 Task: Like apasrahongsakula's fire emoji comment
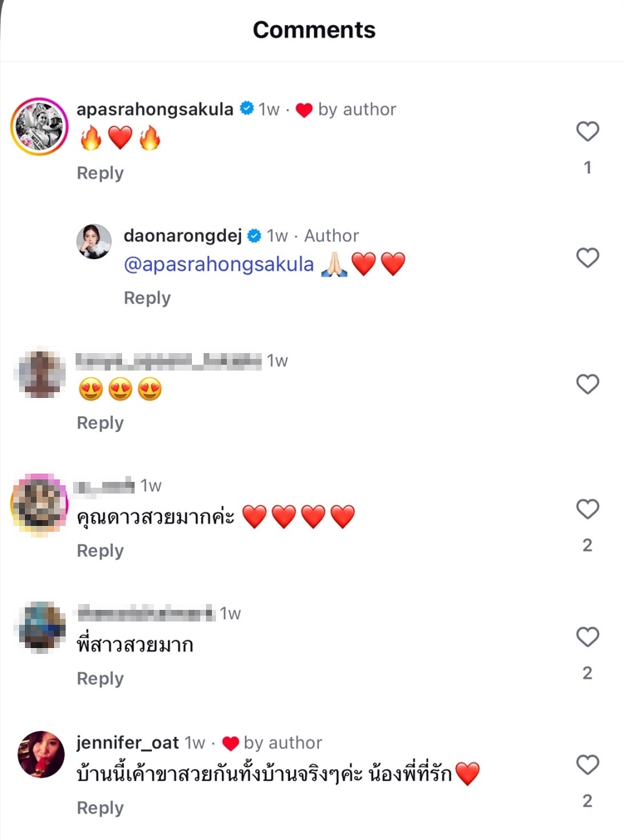coord(587,131)
